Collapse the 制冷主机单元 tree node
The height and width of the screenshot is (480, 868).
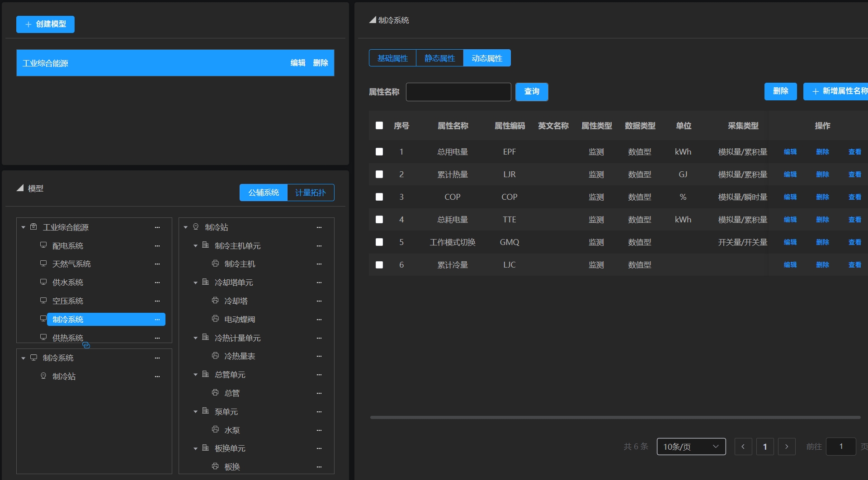[195, 246]
